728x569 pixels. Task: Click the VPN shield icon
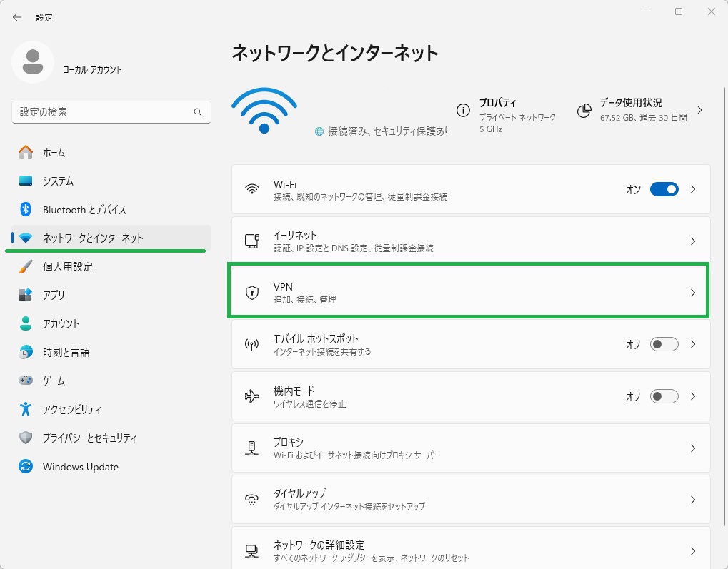(251, 293)
